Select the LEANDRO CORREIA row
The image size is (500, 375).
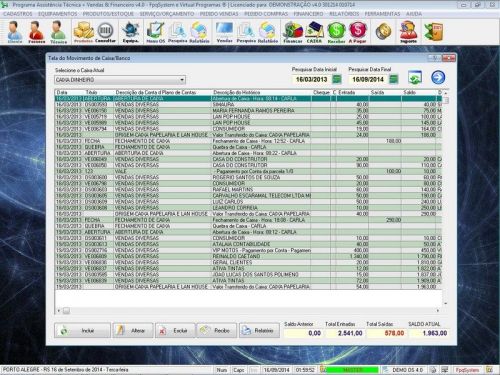click(248, 208)
